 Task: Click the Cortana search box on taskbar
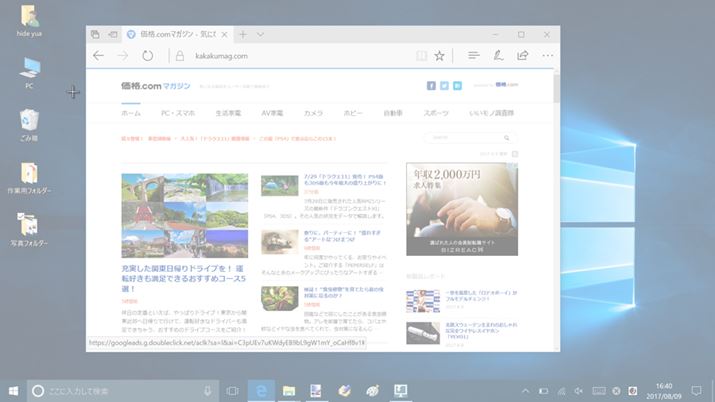click(x=120, y=390)
